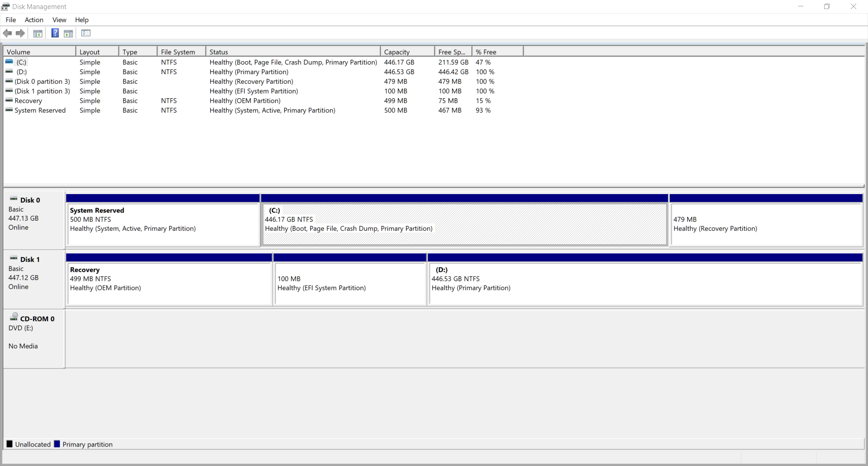
Task: Sort by Status column header
Action: (293, 52)
